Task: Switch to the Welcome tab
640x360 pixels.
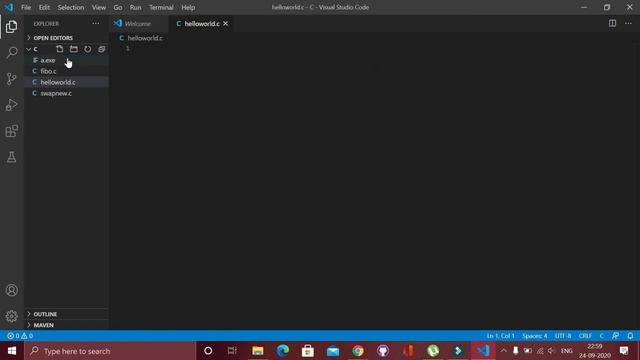Action: [138, 24]
